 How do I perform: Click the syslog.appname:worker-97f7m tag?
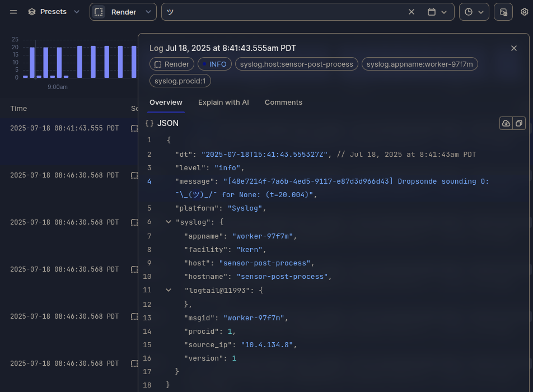tap(419, 64)
